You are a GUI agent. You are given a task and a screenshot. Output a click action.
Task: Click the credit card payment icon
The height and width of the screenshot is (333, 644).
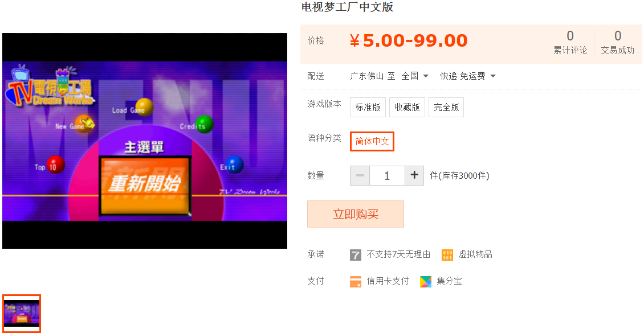tap(355, 281)
